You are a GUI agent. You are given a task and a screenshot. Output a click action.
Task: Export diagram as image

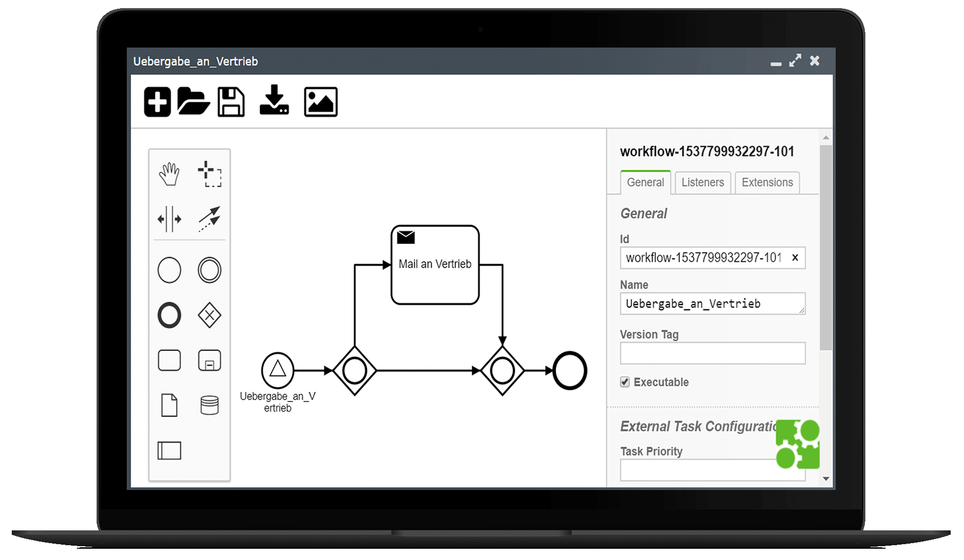pos(320,102)
